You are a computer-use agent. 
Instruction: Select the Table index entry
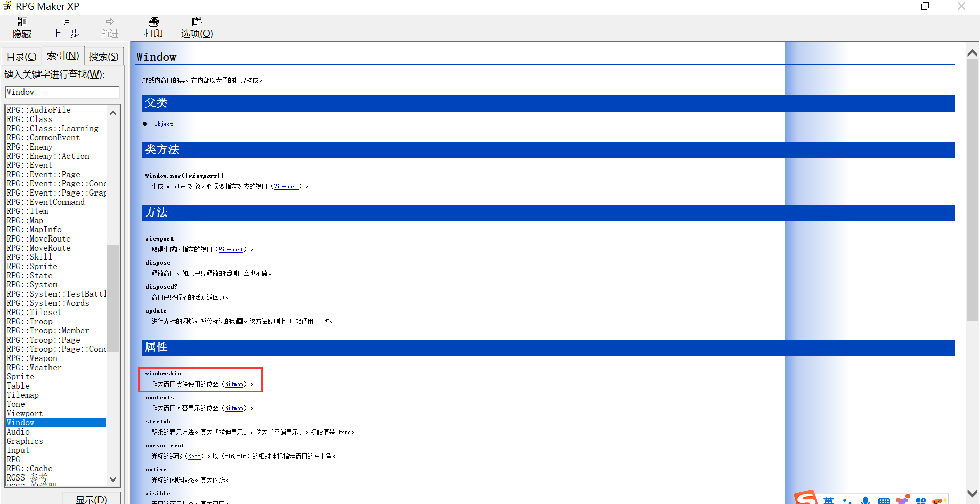pos(18,386)
